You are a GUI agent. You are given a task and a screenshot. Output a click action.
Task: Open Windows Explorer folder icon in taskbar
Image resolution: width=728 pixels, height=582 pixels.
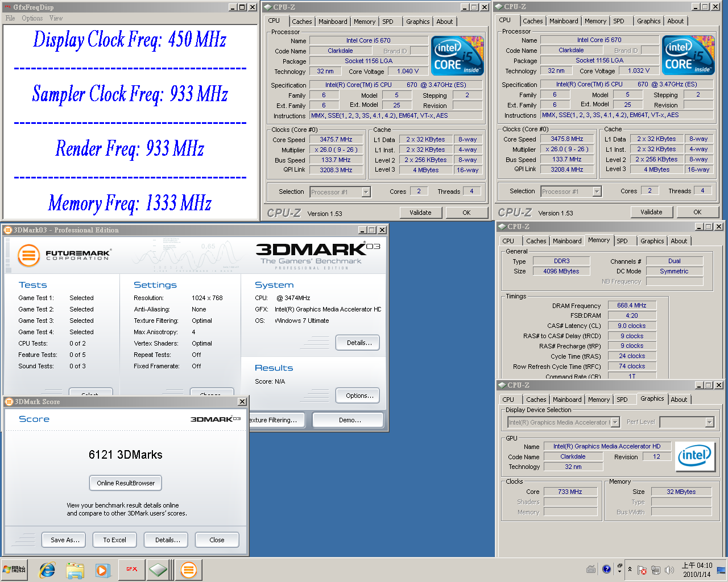(x=75, y=569)
